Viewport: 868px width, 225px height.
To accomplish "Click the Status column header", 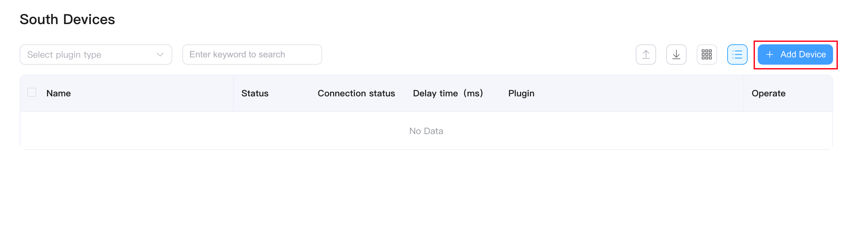I will [255, 93].
